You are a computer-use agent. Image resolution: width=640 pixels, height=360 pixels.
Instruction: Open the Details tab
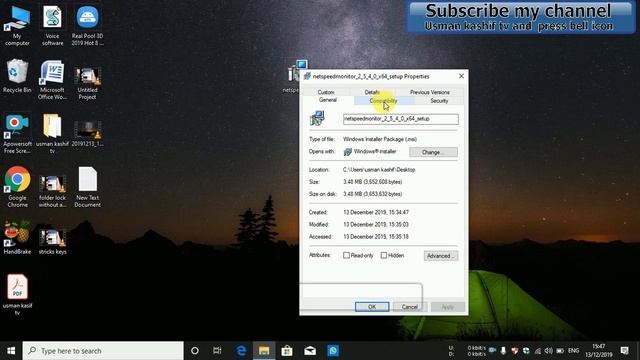coord(372,92)
